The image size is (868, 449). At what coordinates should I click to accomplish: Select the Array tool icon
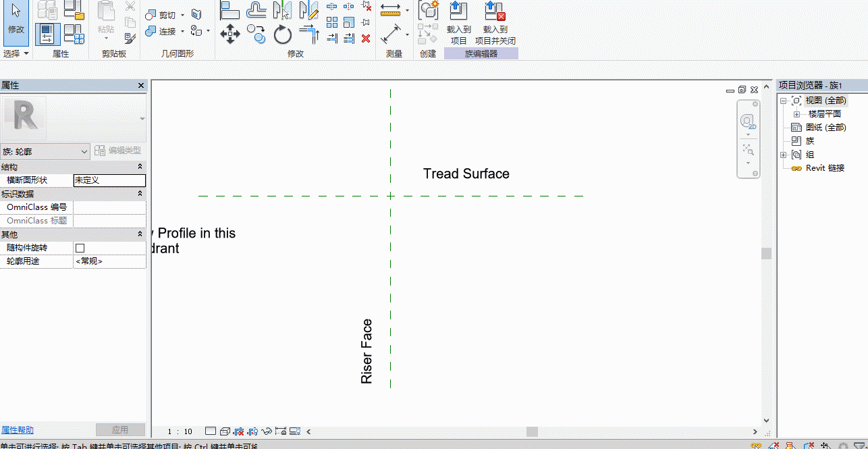pos(332,22)
